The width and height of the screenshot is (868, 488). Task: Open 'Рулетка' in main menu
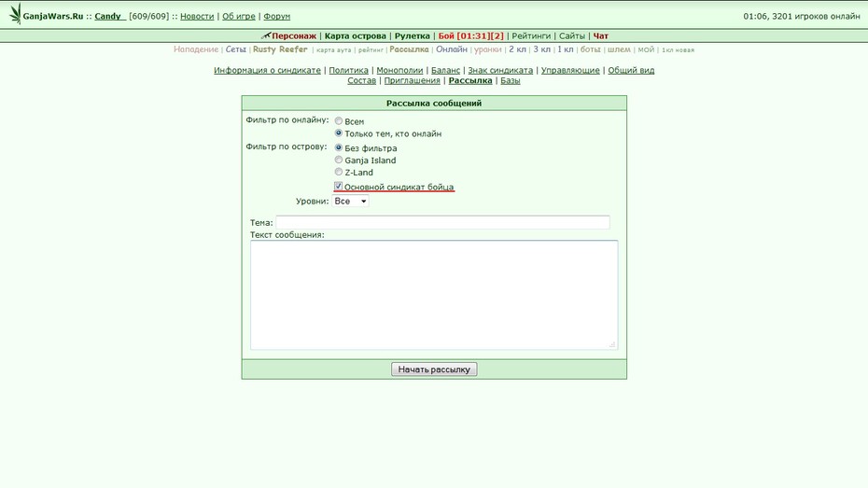(x=412, y=36)
